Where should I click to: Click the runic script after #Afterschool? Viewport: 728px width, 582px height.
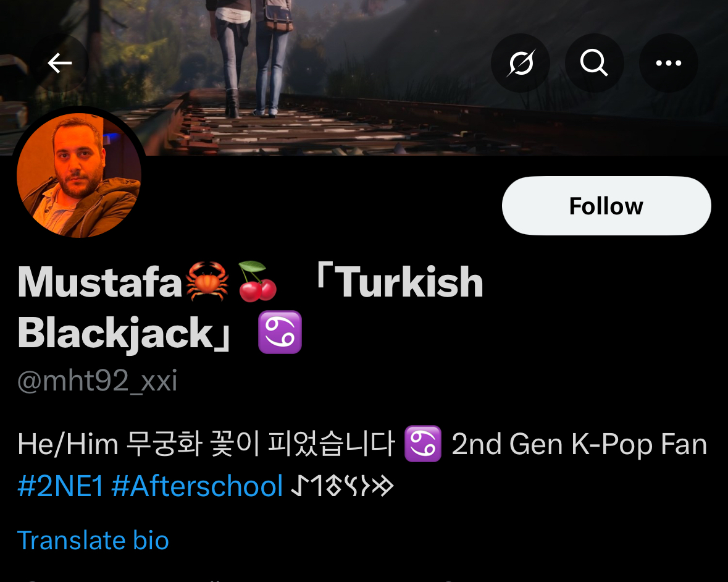pyautogui.click(x=342, y=487)
